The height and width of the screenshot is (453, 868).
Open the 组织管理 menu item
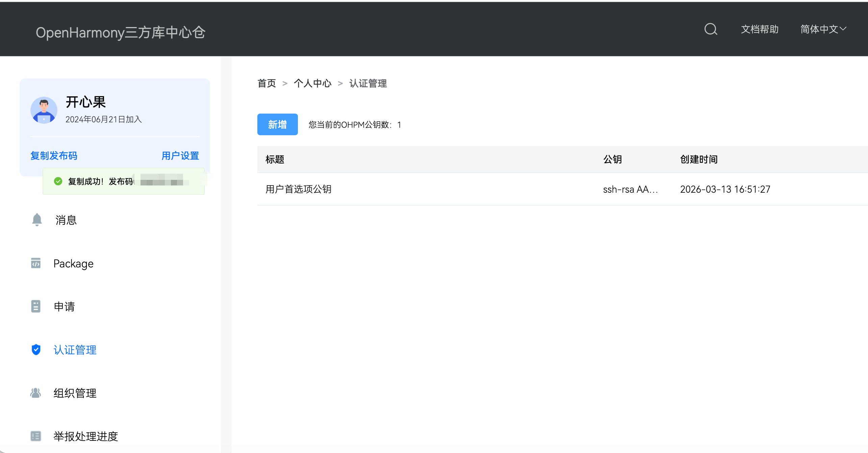click(x=75, y=393)
